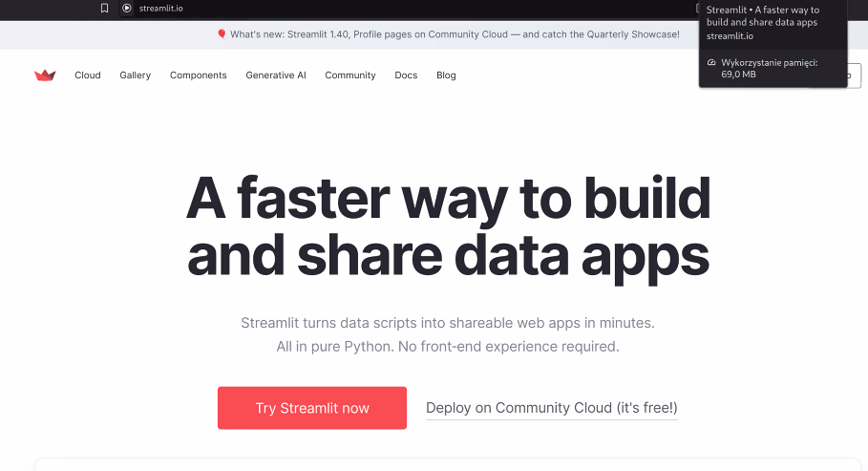
Task: Click the bookmark icon in address bar
Action: [x=104, y=9]
